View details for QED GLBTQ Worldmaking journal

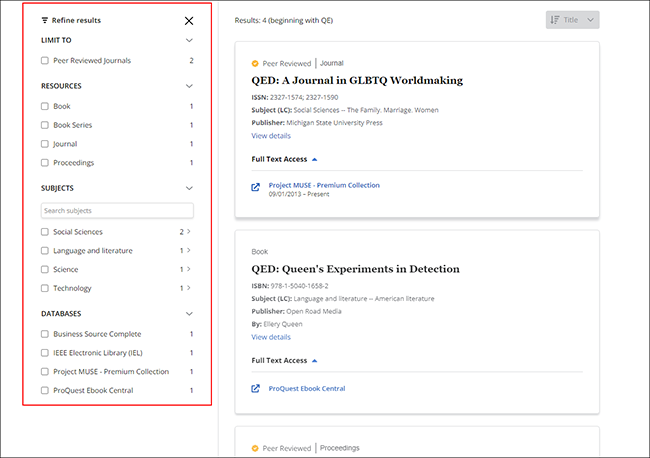[271, 136]
